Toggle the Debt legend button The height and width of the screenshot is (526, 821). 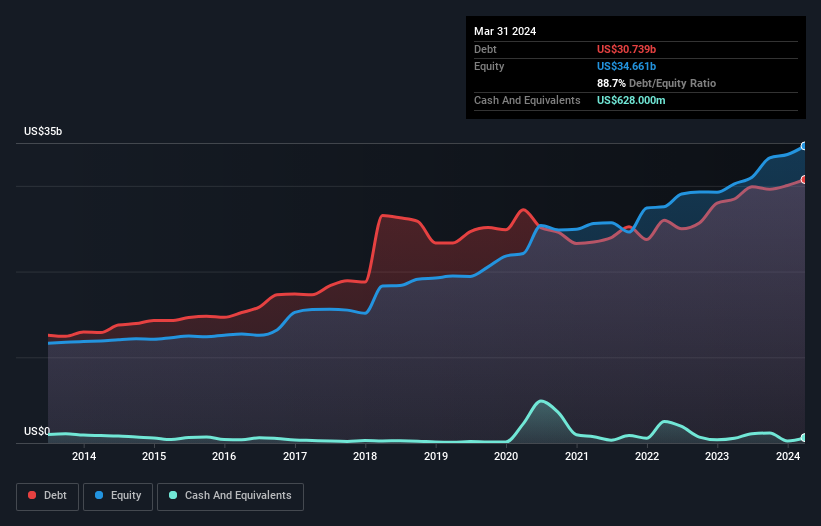pos(48,496)
